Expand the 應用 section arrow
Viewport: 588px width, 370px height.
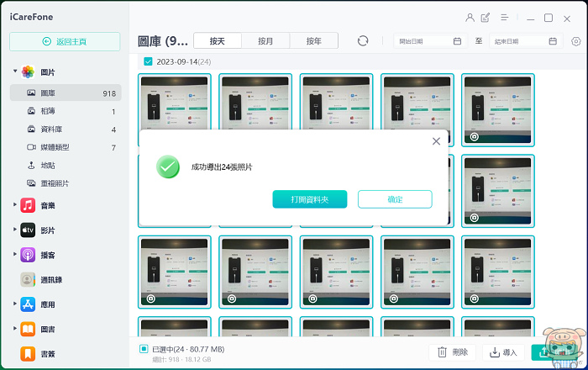pos(15,304)
